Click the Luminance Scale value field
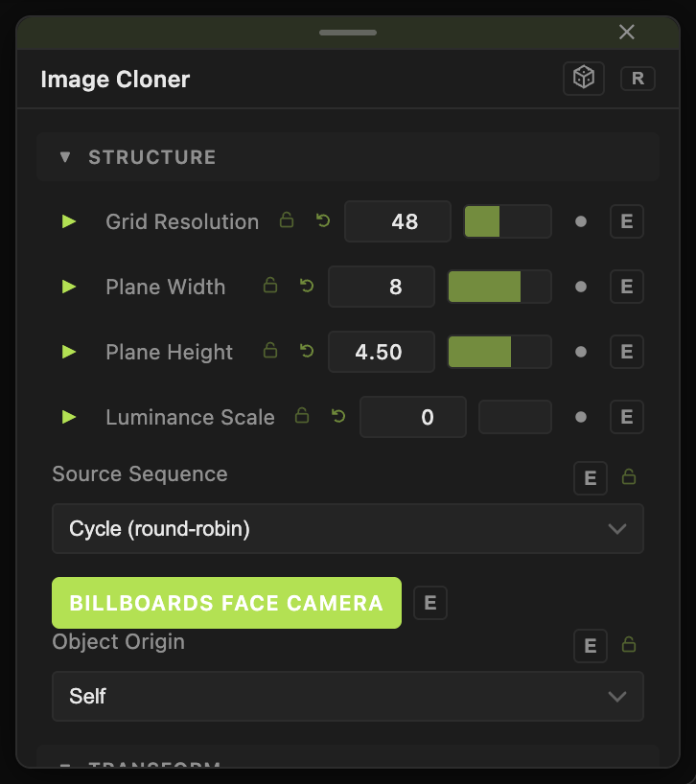 point(413,417)
